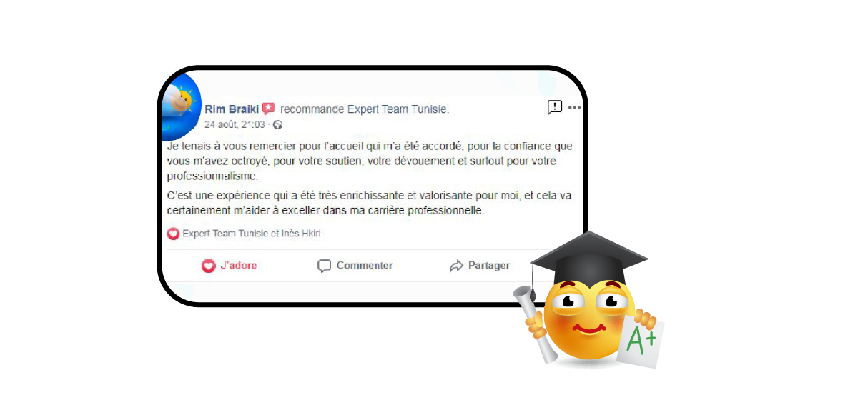868x395 pixels.
Task: Click the speech bubble comment icon
Action: pyautogui.click(x=324, y=266)
